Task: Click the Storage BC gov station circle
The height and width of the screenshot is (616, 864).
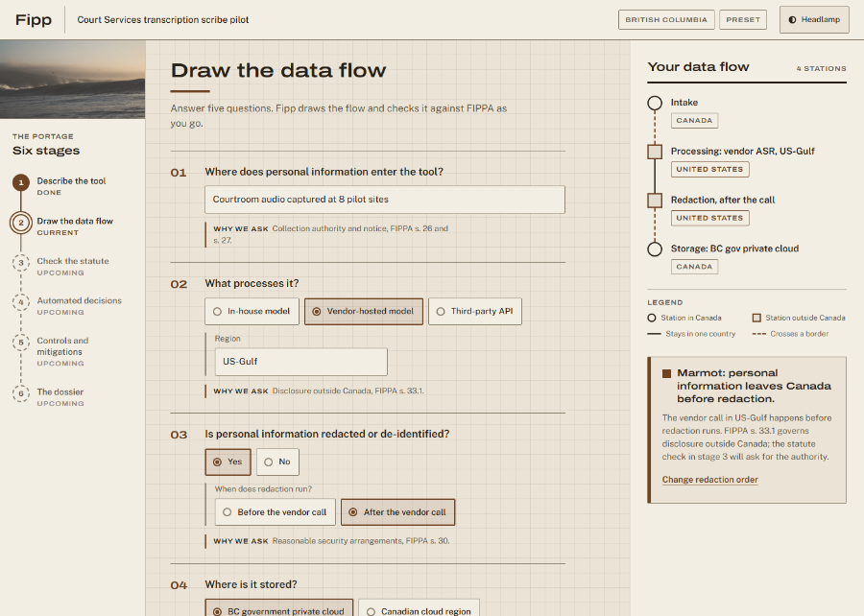Action: coord(655,249)
